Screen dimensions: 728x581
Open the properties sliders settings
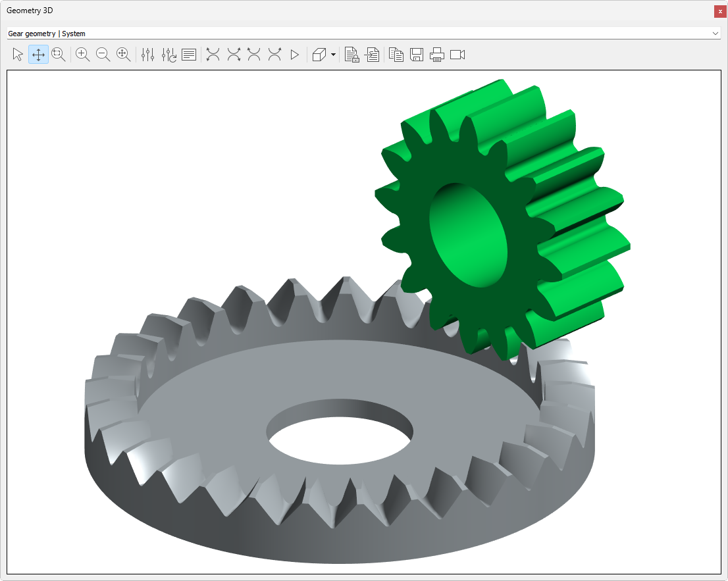point(148,55)
